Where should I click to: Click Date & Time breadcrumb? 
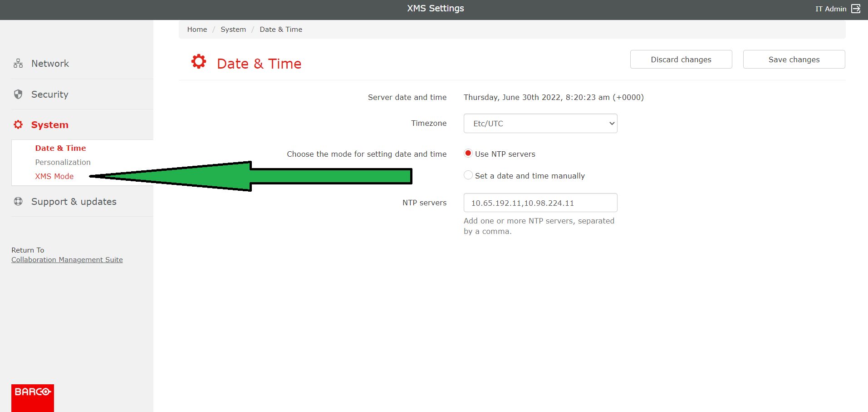coord(281,30)
